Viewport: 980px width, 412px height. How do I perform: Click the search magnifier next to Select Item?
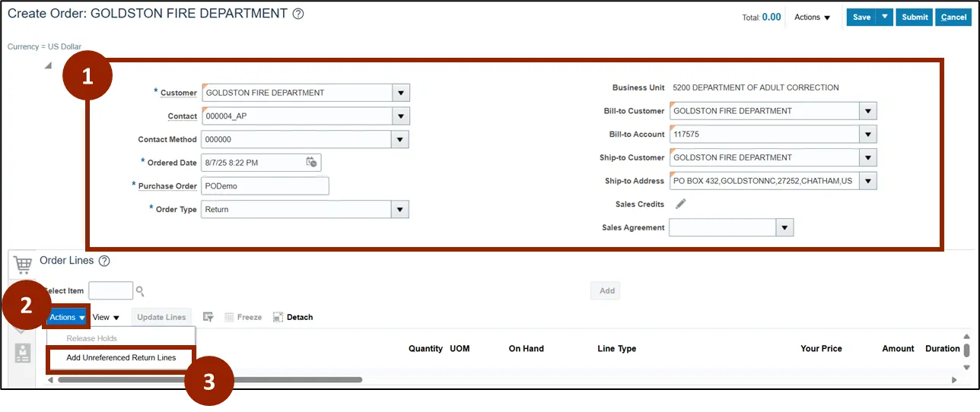[x=140, y=290]
